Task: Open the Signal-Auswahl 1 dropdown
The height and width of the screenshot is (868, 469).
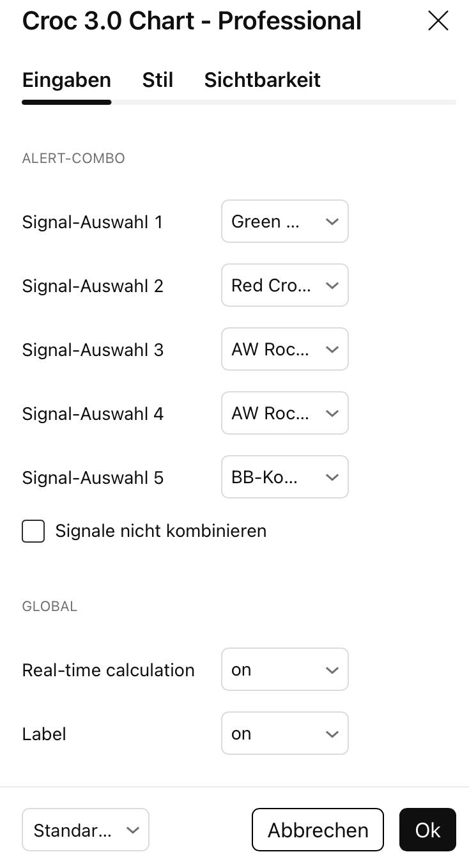Action: pos(284,222)
